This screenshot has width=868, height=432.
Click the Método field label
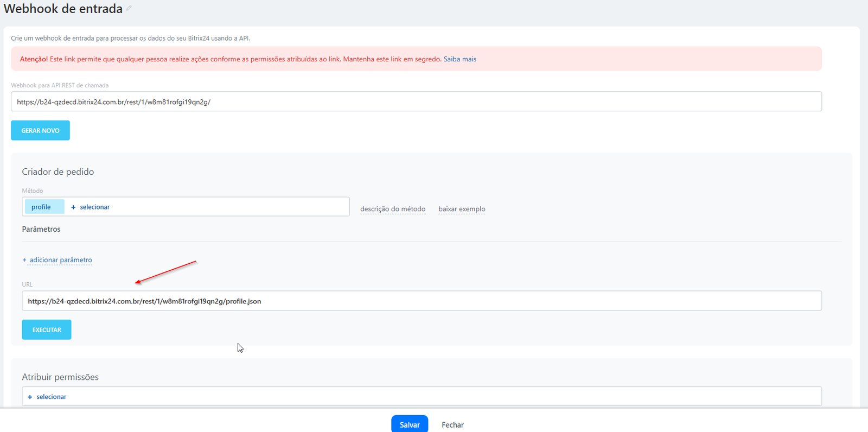pyautogui.click(x=33, y=190)
